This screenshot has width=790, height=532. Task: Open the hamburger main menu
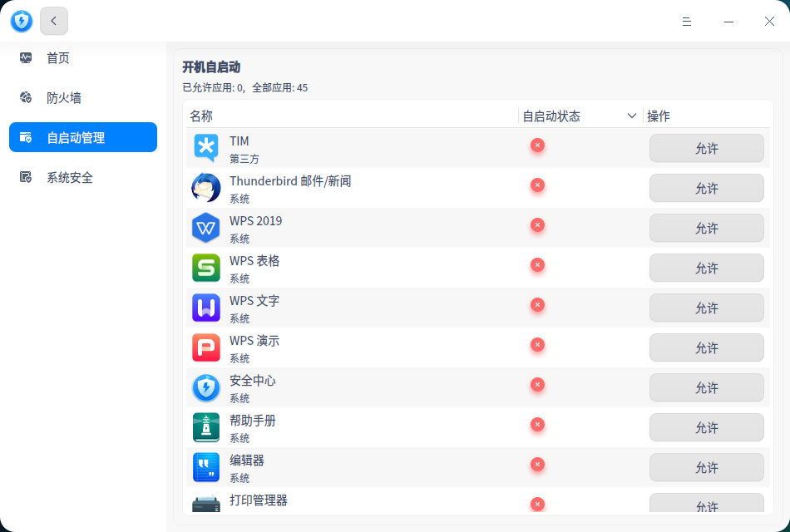click(687, 22)
